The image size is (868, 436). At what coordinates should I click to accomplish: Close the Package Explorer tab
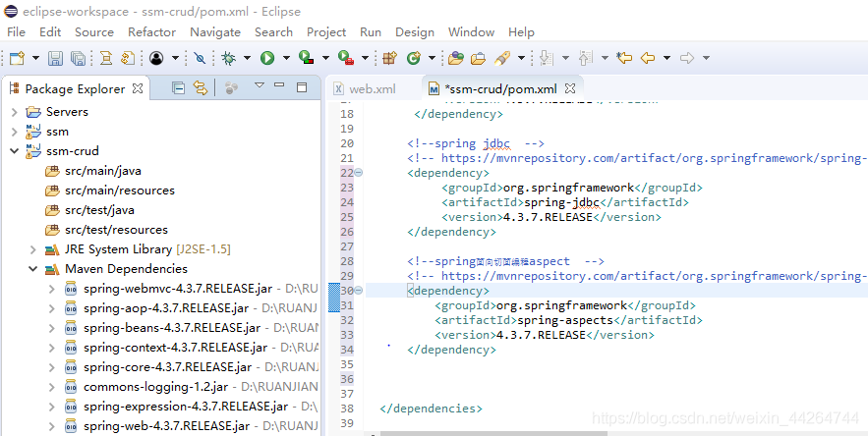coord(138,88)
